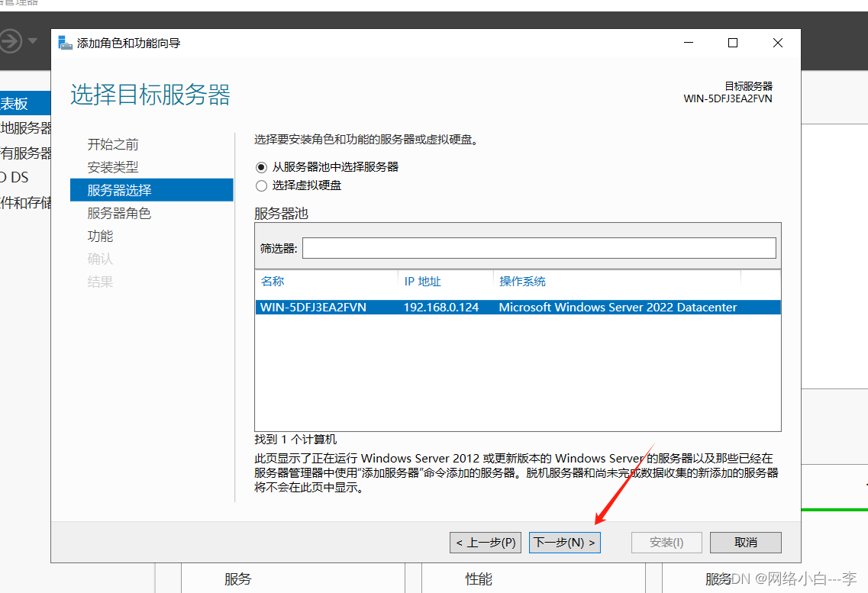The height and width of the screenshot is (593, 868).
Task: Click 找到 1 个计算机 text
Action: coord(295,440)
